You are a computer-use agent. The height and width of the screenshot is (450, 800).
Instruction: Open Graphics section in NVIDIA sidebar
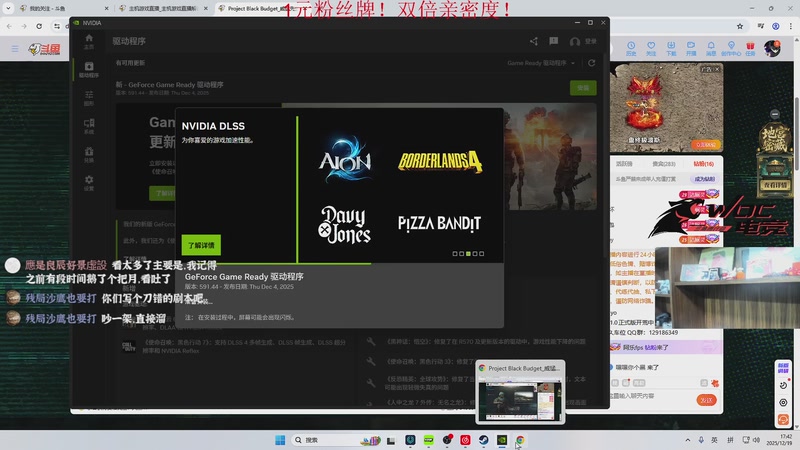click(89, 97)
